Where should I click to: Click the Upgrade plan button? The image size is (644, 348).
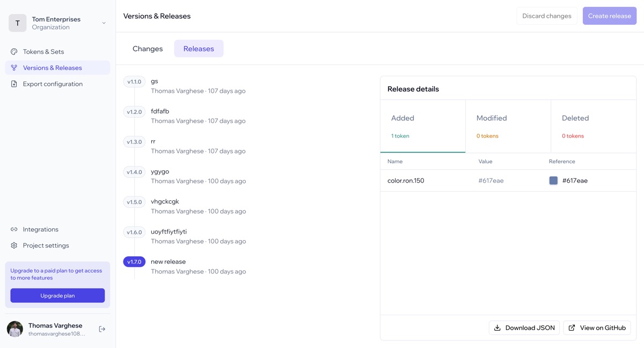click(x=57, y=295)
